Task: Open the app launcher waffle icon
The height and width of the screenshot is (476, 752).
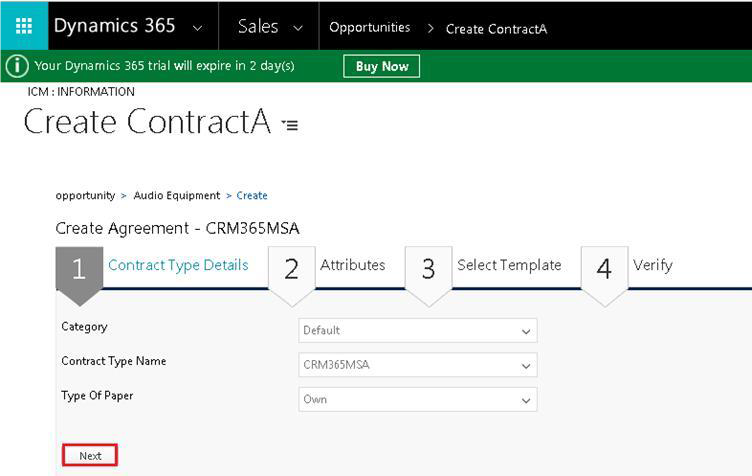Action: pos(24,26)
